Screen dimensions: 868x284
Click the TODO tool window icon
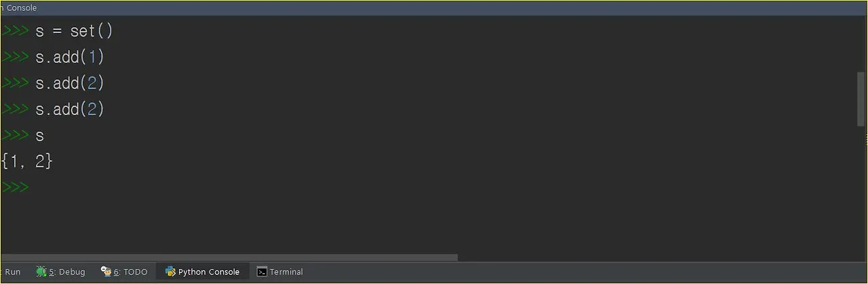pos(106,271)
